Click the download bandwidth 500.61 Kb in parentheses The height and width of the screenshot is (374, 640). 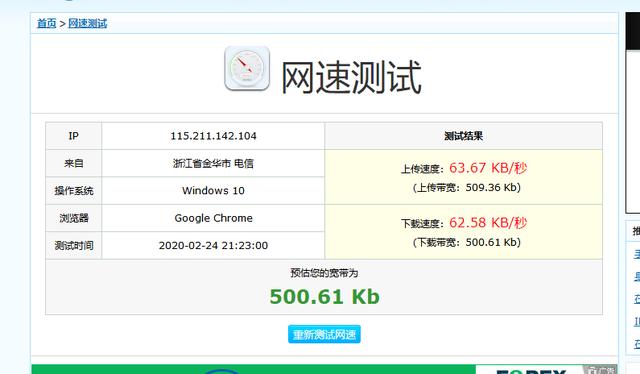point(467,242)
